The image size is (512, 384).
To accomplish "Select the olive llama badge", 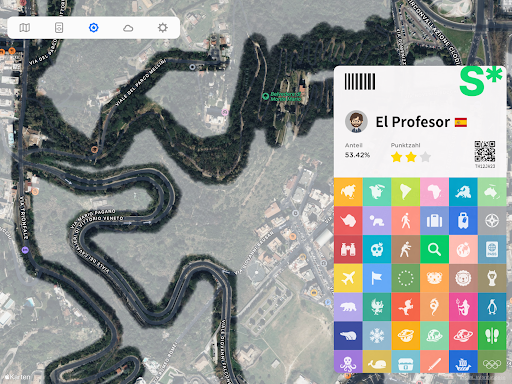I will 492,278.
